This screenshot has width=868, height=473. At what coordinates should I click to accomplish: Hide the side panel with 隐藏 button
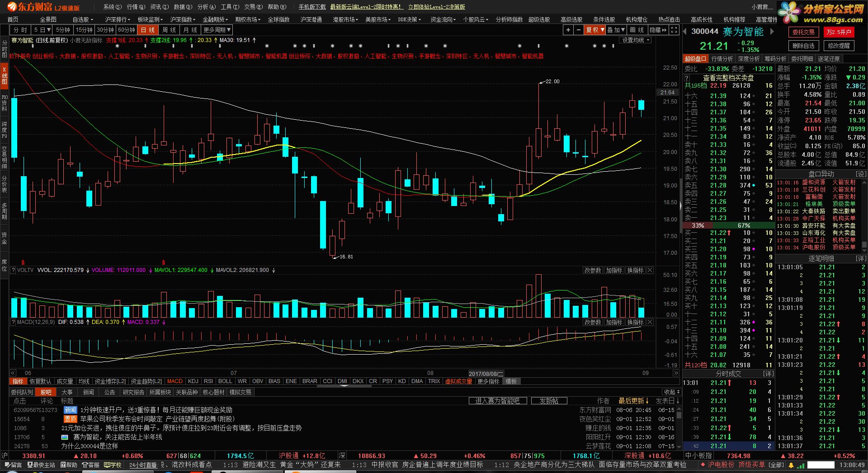pyautogui.click(x=658, y=30)
